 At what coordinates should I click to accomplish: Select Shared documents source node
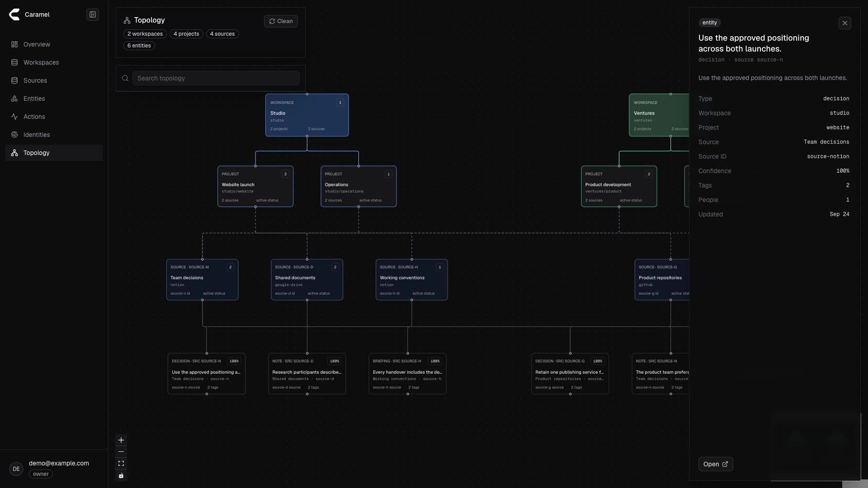(307, 280)
